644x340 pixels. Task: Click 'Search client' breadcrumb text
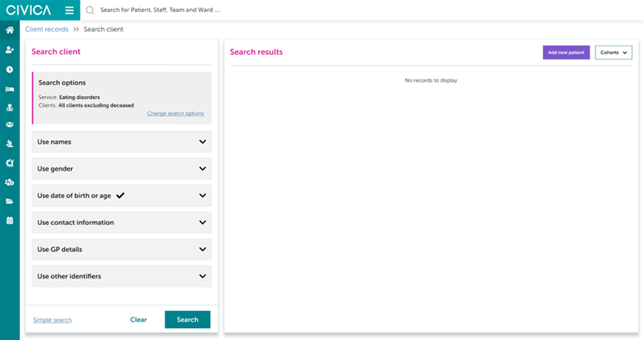coord(104,29)
